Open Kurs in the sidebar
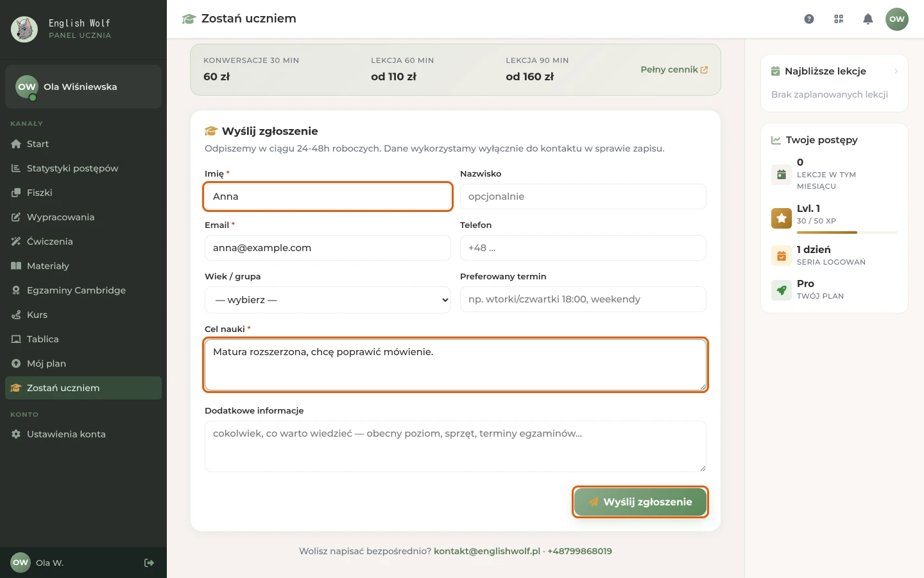 [x=83, y=315]
